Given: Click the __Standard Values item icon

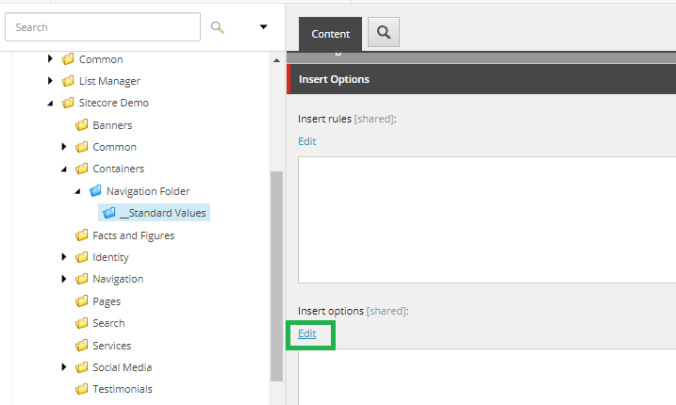Looking at the screenshot, I should [x=109, y=213].
